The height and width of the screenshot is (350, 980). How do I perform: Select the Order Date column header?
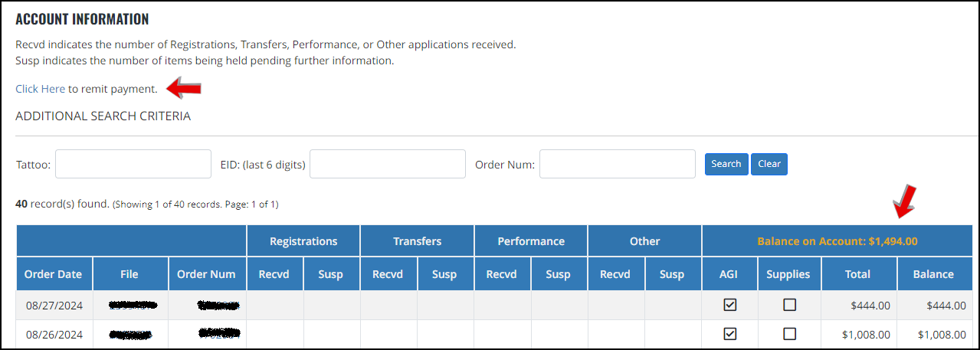pos(54,274)
